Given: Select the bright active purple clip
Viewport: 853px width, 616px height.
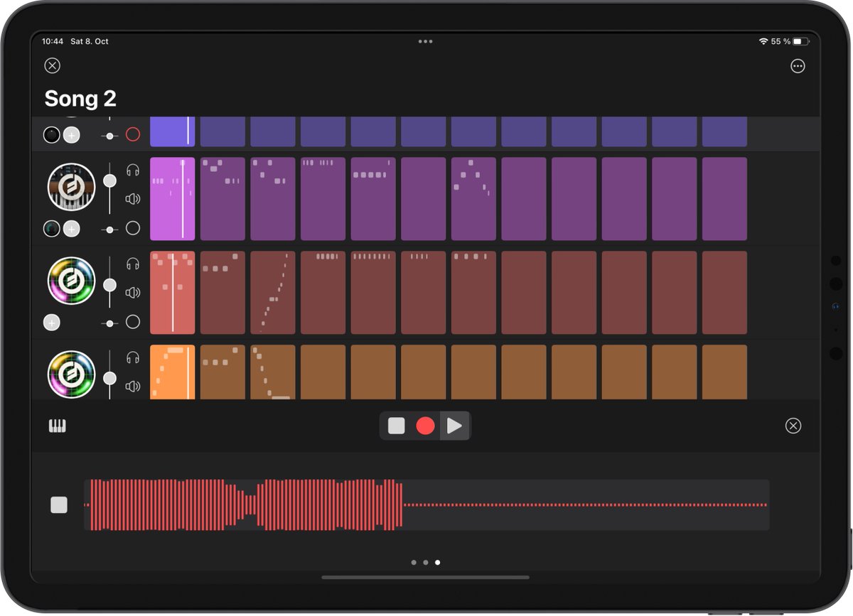Looking at the screenshot, I should [x=172, y=199].
